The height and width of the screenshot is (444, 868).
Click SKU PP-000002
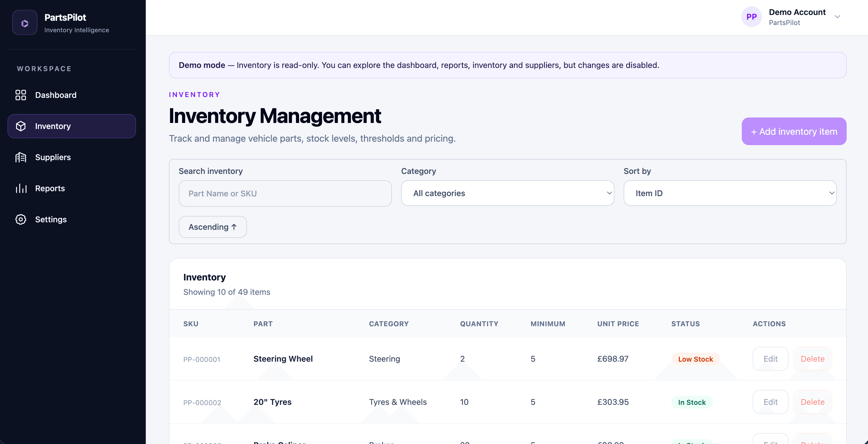click(202, 403)
